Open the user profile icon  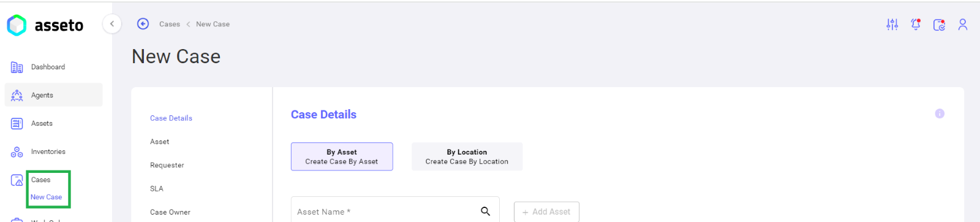coord(963,25)
